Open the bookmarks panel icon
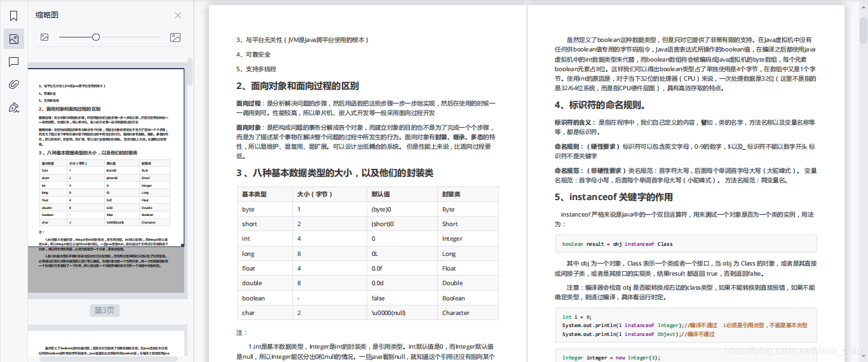The image size is (868, 362). point(13,16)
